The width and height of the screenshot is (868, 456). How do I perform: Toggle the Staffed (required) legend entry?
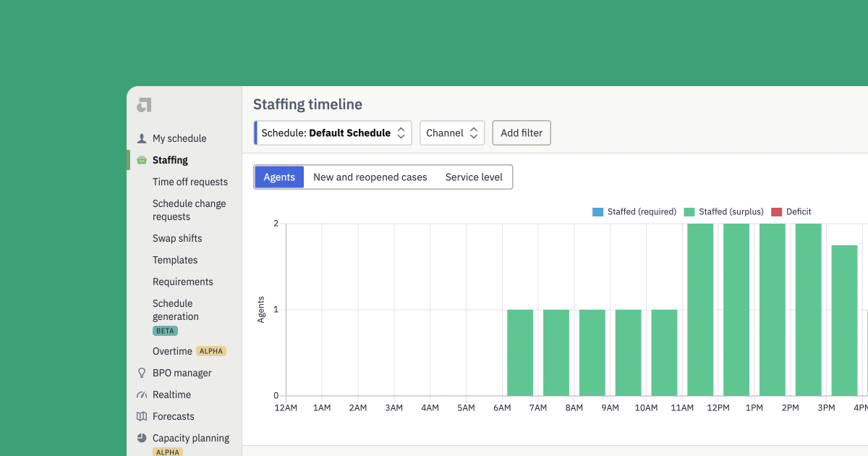(634, 211)
